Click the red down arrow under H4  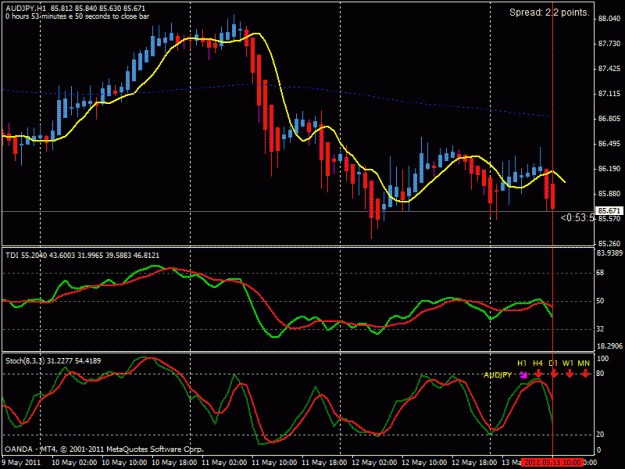pos(538,374)
